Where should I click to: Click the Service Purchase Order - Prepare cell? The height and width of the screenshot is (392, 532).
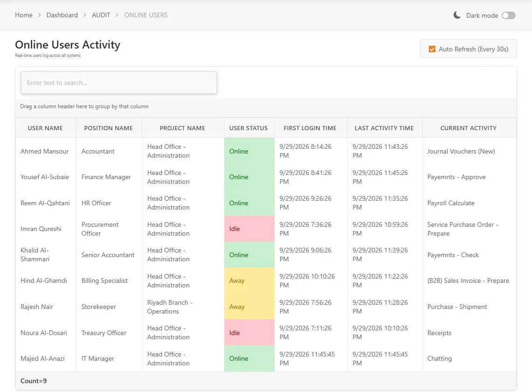click(469, 229)
